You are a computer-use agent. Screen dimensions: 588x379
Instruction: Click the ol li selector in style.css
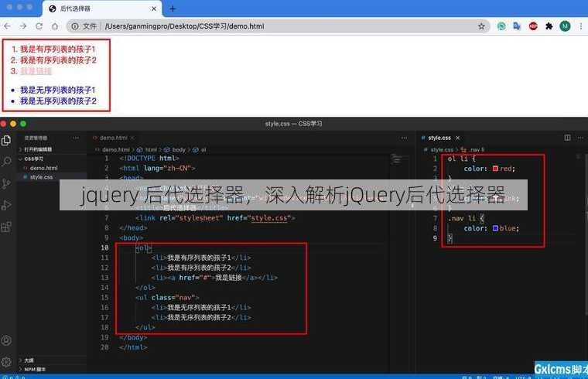coord(458,159)
